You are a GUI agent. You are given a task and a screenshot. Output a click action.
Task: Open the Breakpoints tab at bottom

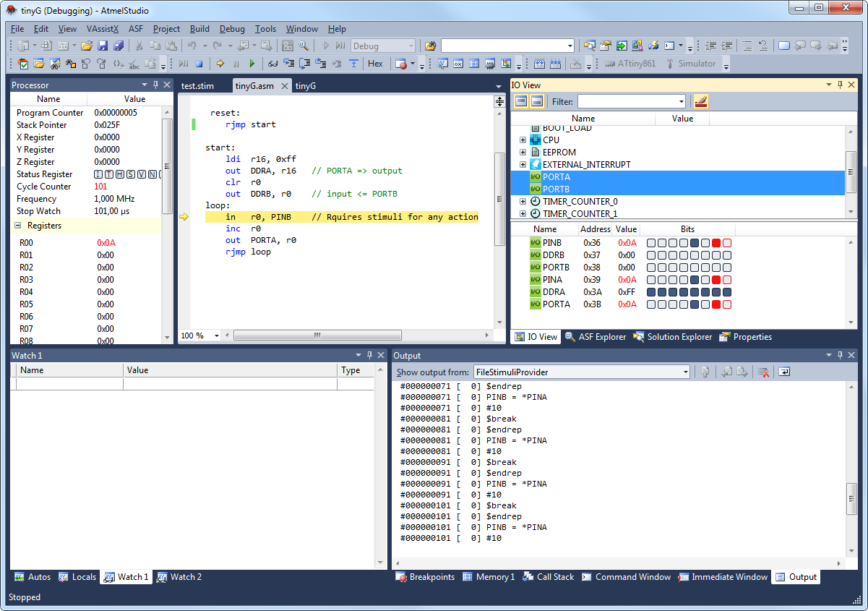pyautogui.click(x=425, y=577)
